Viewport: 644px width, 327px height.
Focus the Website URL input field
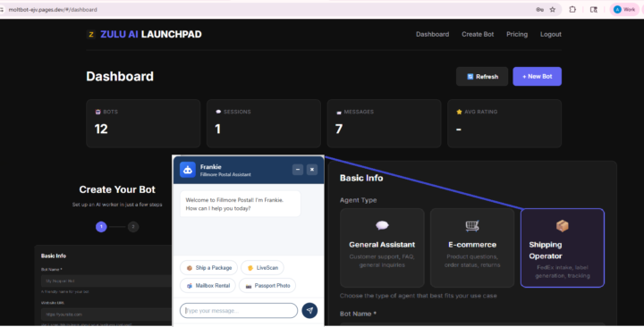(106, 314)
